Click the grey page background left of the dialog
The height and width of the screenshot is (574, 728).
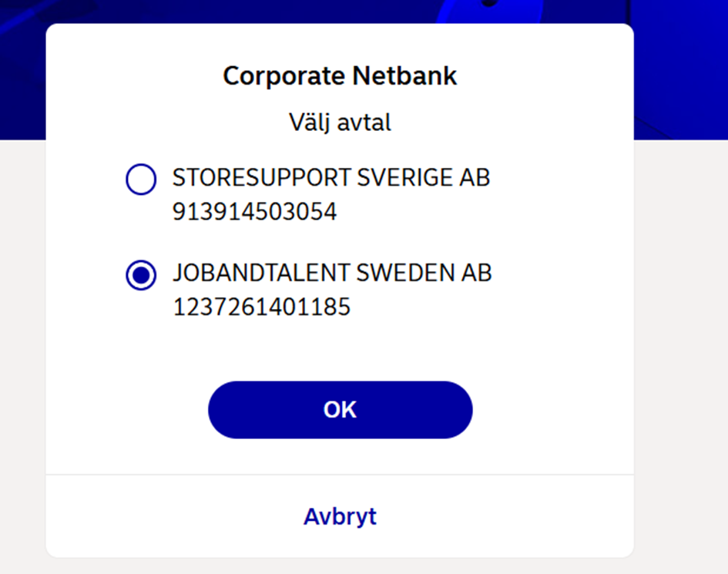pos(22,347)
